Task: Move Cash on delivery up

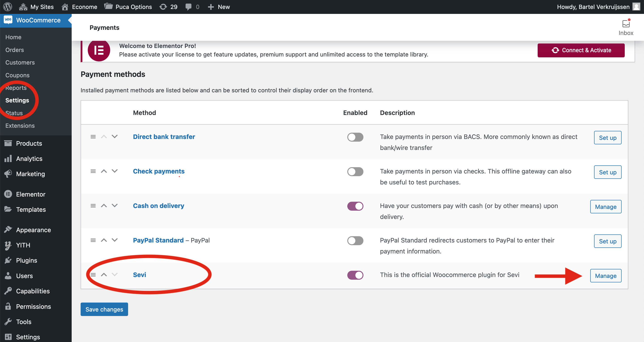Action: (x=104, y=206)
